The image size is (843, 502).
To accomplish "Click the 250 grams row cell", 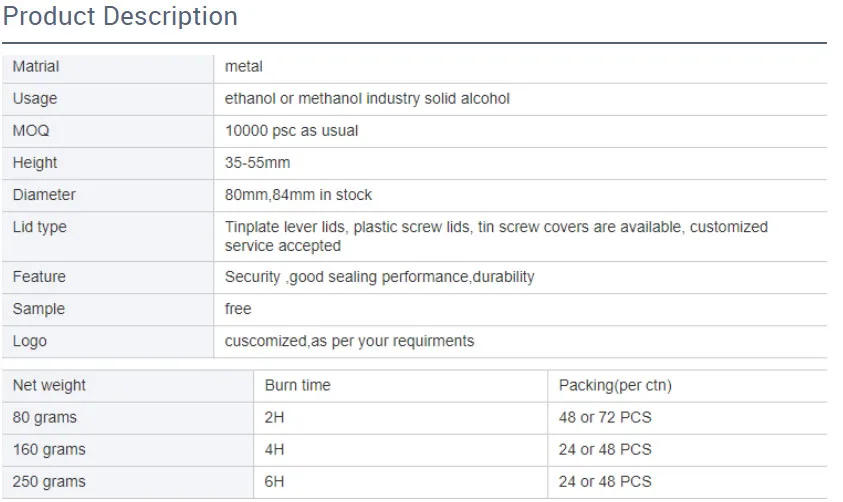I will [x=49, y=482].
